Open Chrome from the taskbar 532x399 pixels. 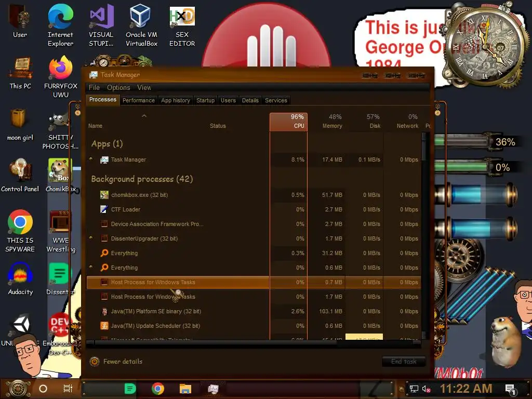pos(158,389)
